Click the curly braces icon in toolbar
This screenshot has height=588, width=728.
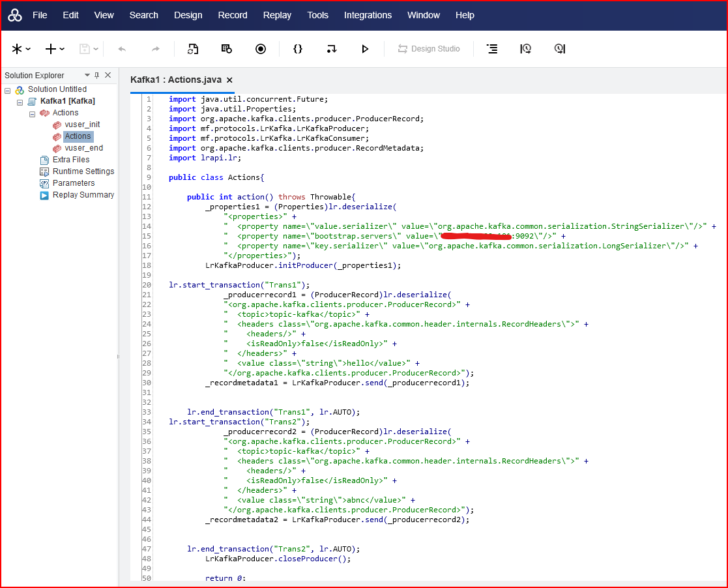(298, 49)
